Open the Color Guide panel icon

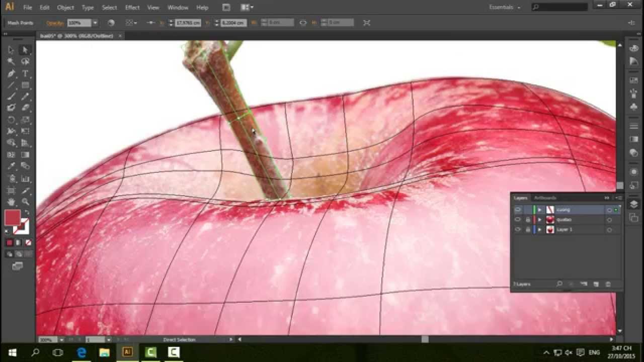tap(634, 61)
